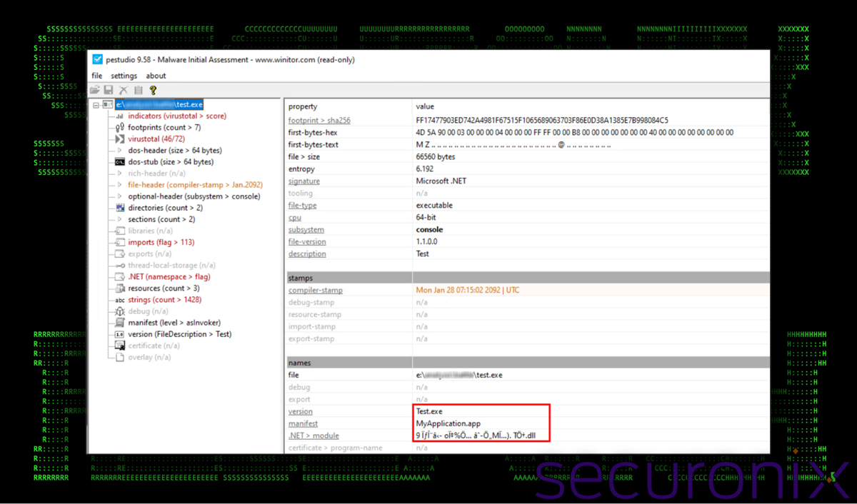Screen dimensions: 857x504
Task: Click the dos-stub console icon
Action: click(x=120, y=162)
